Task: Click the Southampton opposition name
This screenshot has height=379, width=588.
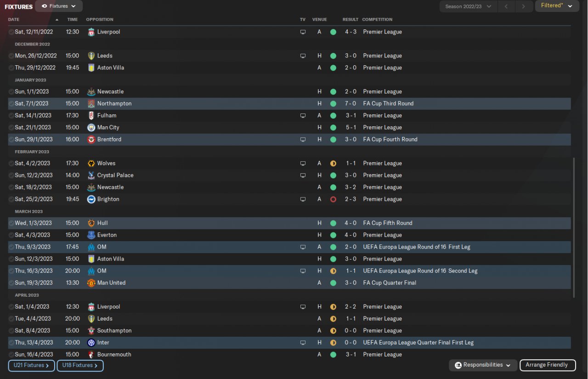Action: pyautogui.click(x=114, y=331)
